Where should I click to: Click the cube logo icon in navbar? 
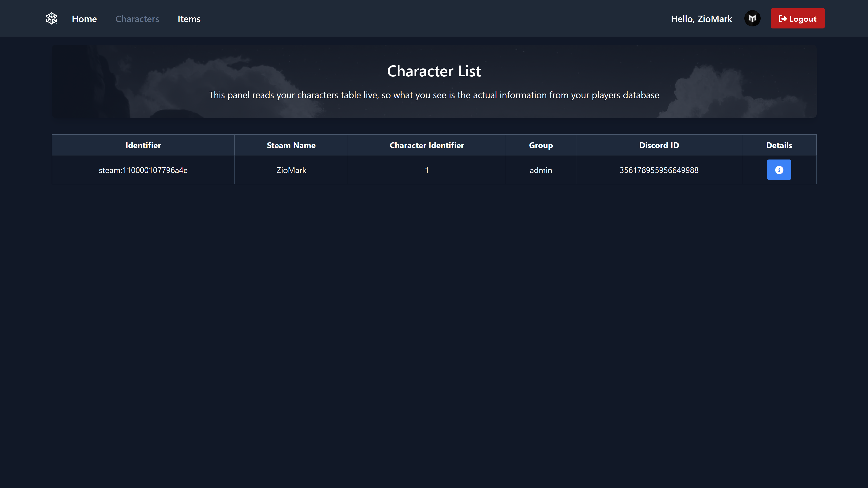point(52,19)
